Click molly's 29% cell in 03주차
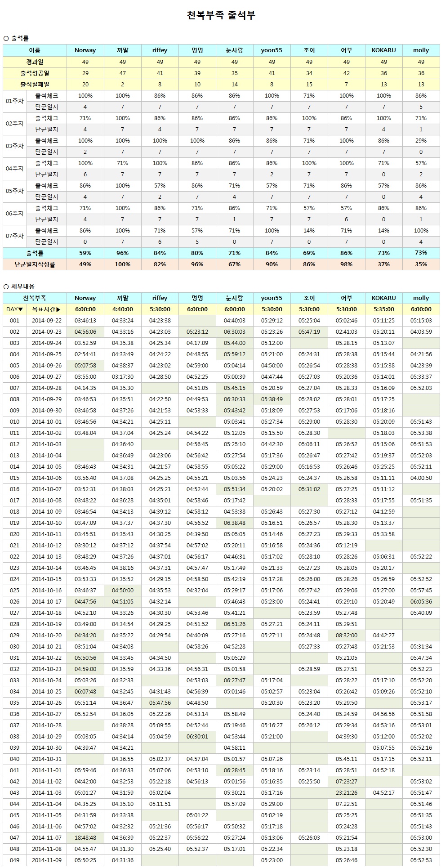Image resolution: width=441 pixels, height=868 pixels. point(421,141)
